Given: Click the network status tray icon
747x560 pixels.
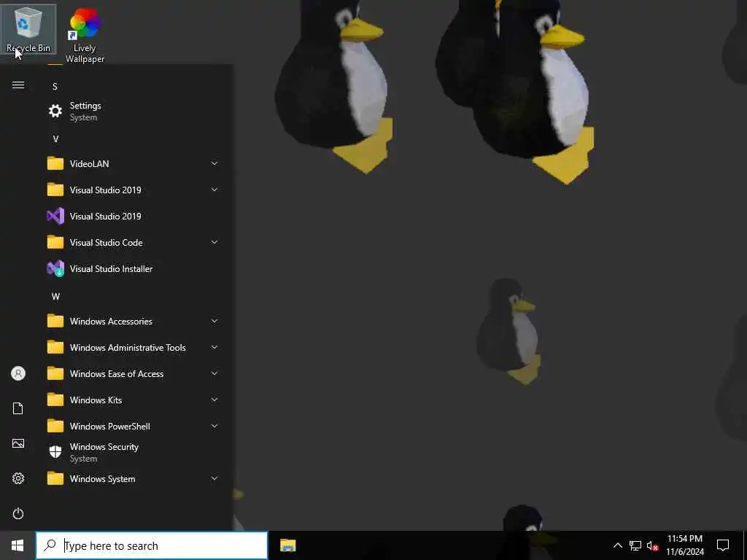Looking at the screenshot, I should click(x=635, y=545).
